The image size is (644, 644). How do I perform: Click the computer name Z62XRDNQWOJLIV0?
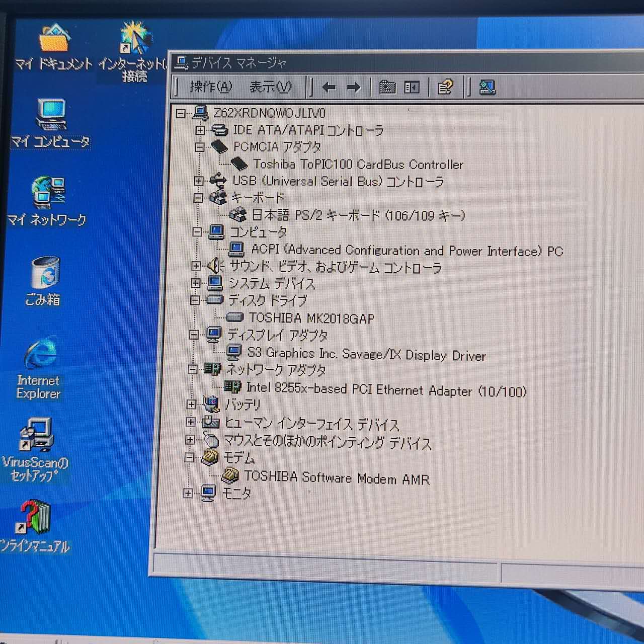click(269, 113)
